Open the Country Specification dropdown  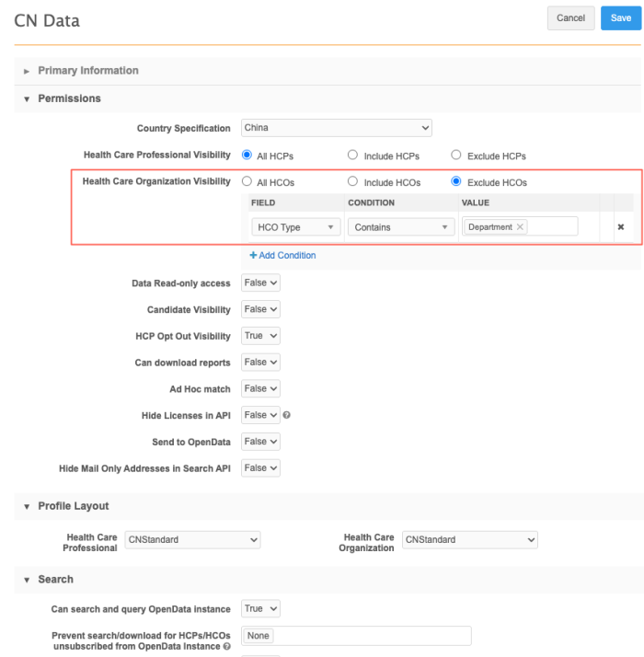(336, 128)
